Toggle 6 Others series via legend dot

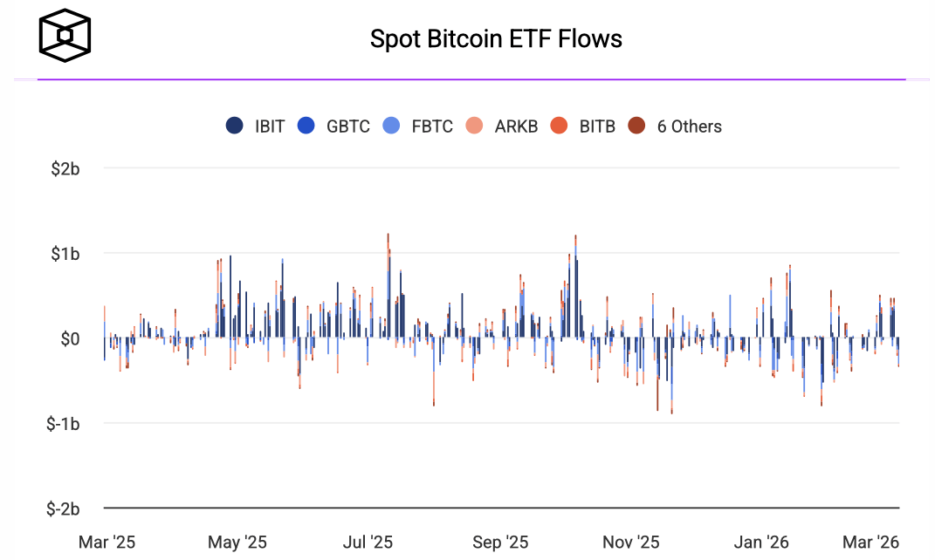(636, 126)
